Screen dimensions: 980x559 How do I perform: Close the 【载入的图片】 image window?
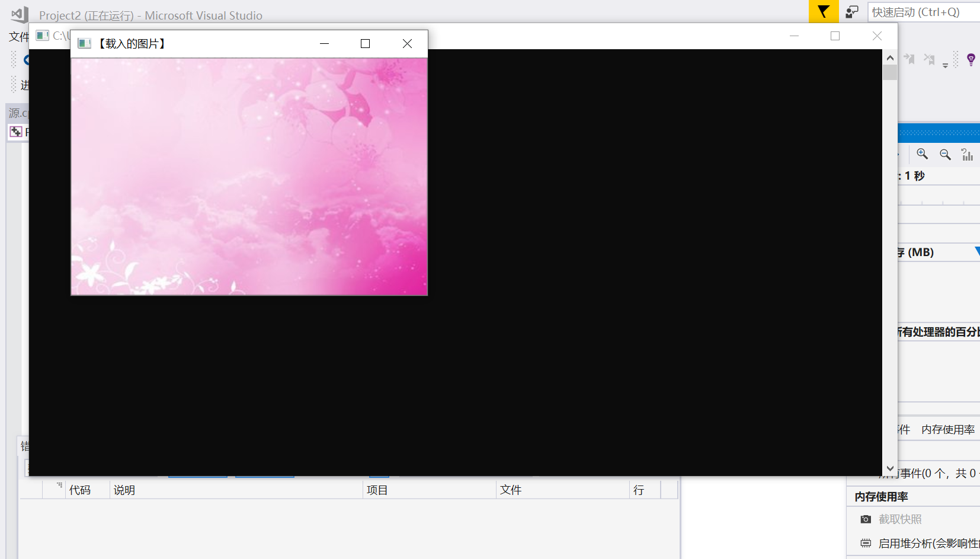point(407,43)
